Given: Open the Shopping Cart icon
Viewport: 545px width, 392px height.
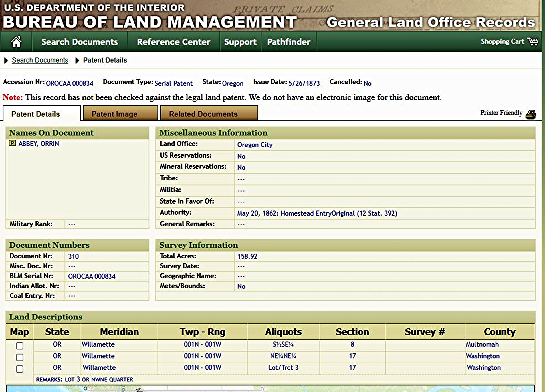Looking at the screenshot, I should coord(533,41).
